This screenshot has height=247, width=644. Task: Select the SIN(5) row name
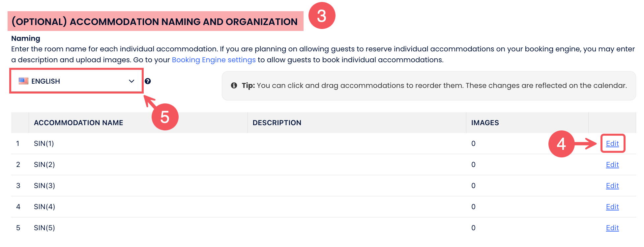(44, 228)
